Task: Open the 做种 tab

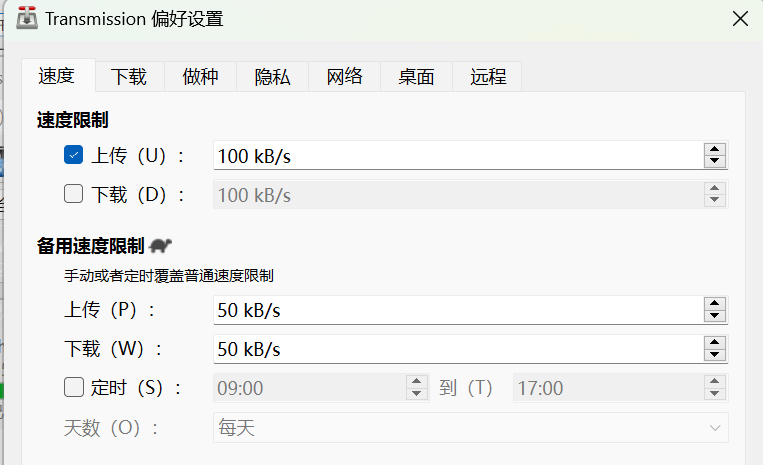Action: pyautogui.click(x=200, y=76)
